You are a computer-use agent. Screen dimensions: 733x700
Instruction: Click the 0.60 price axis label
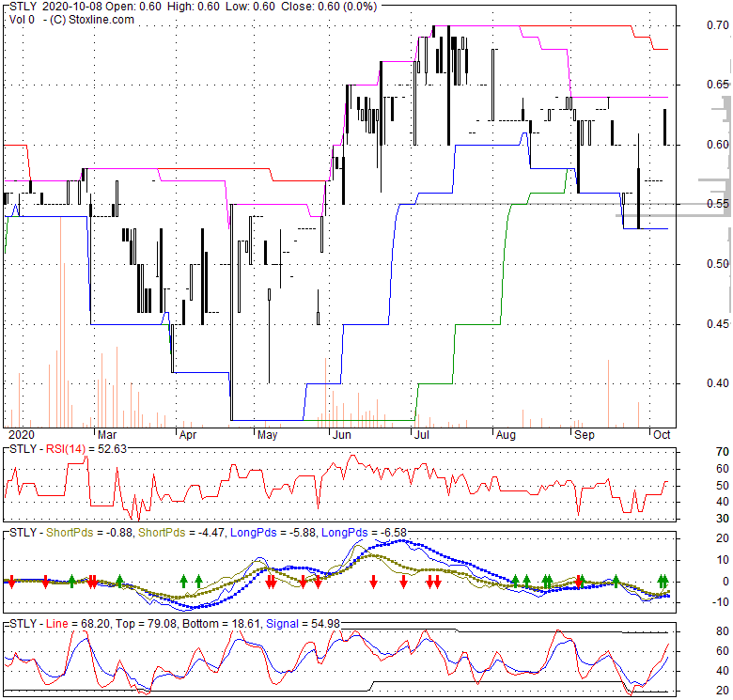718,145
